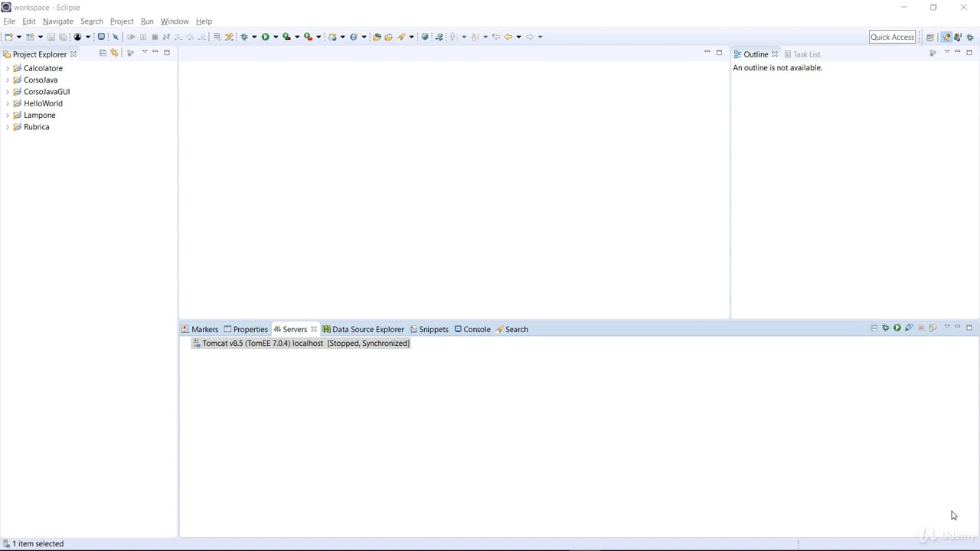This screenshot has width=980, height=551.
Task: Open Project Explorer View Menu triangle
Action: point(144,52)
